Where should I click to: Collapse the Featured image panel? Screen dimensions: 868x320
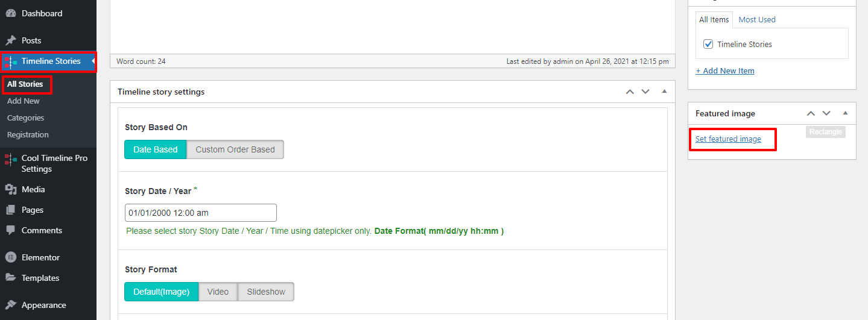click(x=845, y=113)
